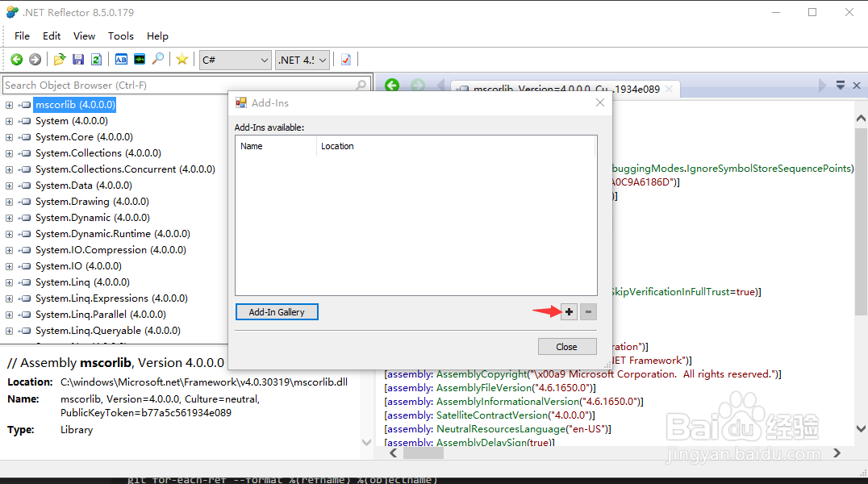868x484 pixels.
Task: Click the NeutralResourcesLanguage attribute line
Action: [498, 428]
